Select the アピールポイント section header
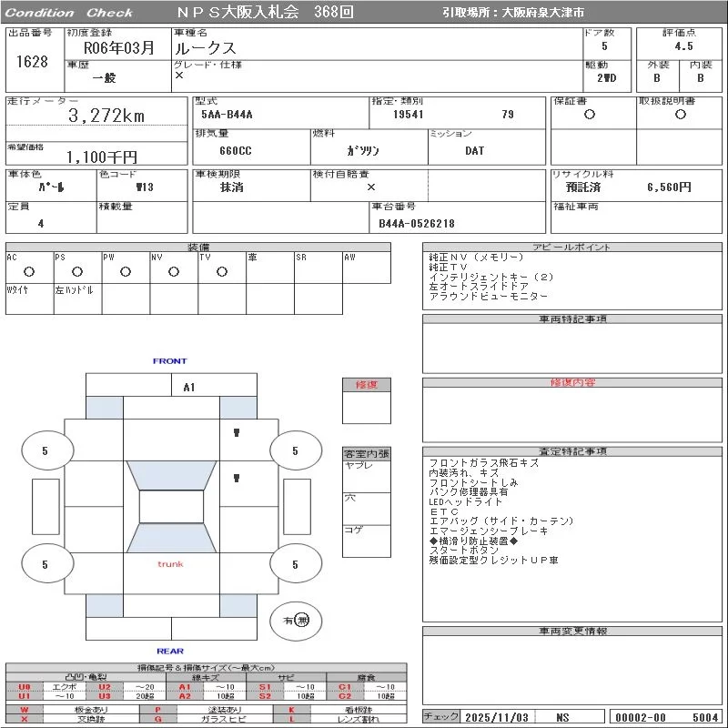Screen dimensions: 728x728 (571, 248)
